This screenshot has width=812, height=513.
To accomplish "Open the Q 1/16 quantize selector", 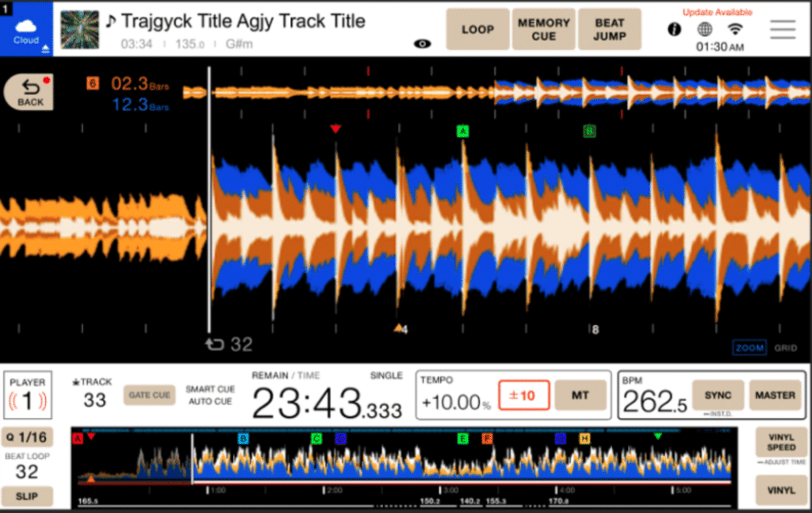I will (27, 438).
